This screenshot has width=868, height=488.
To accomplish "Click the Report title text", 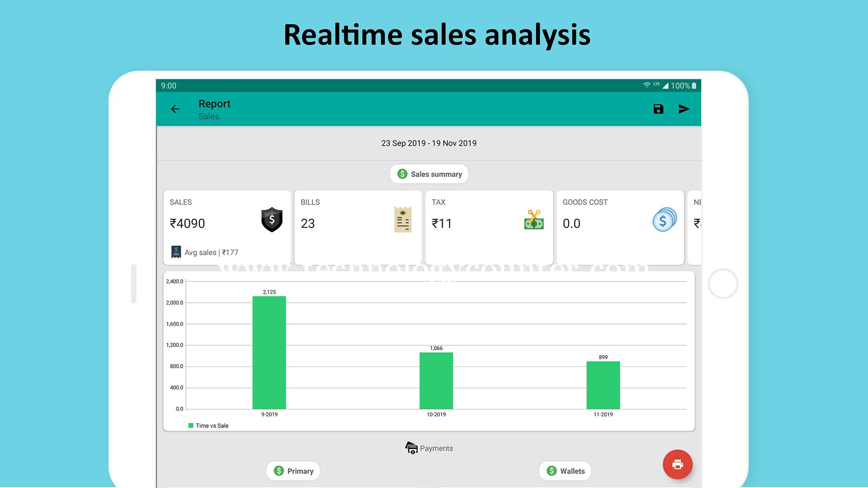I will 214,103.
